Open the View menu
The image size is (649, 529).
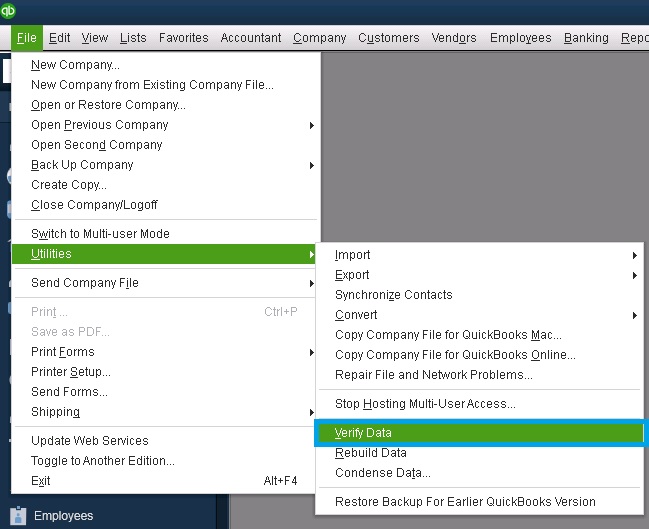[95, 38]
